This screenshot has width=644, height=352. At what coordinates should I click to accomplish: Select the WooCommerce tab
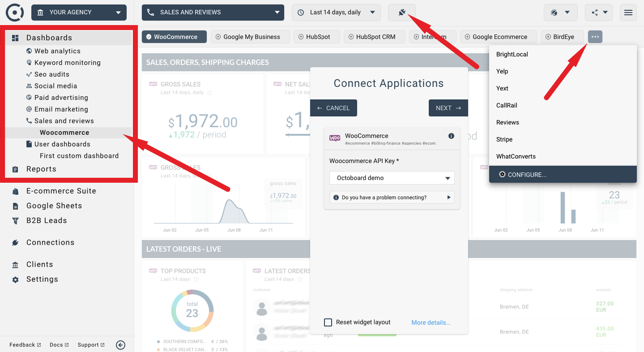coord(174,37)
